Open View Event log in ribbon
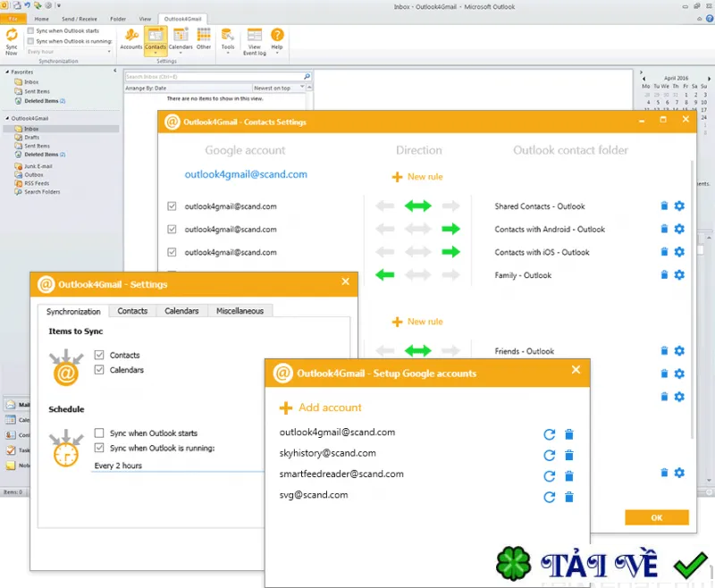The width and height of the screenshot is (715, 588). tap(255, 41)
